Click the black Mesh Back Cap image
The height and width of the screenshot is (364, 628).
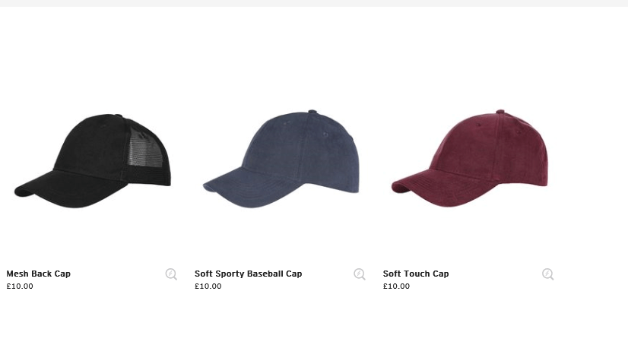click(x=93, y=160)
